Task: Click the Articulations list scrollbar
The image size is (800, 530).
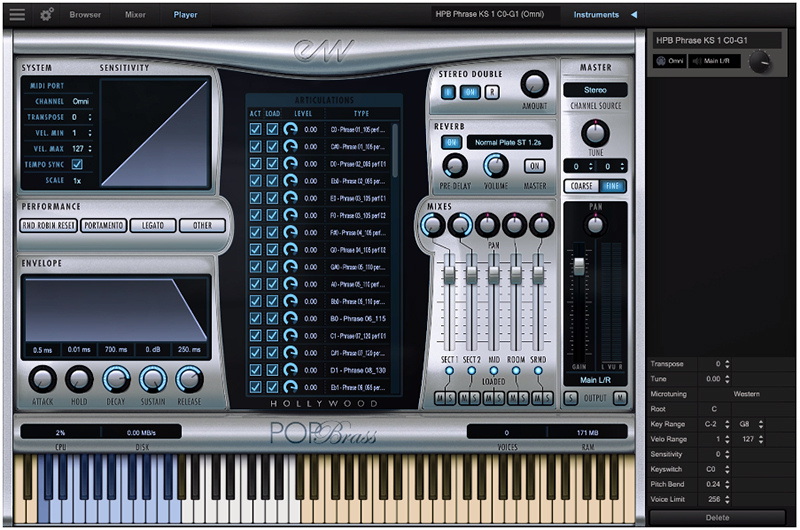Action: tap(395, 150)
